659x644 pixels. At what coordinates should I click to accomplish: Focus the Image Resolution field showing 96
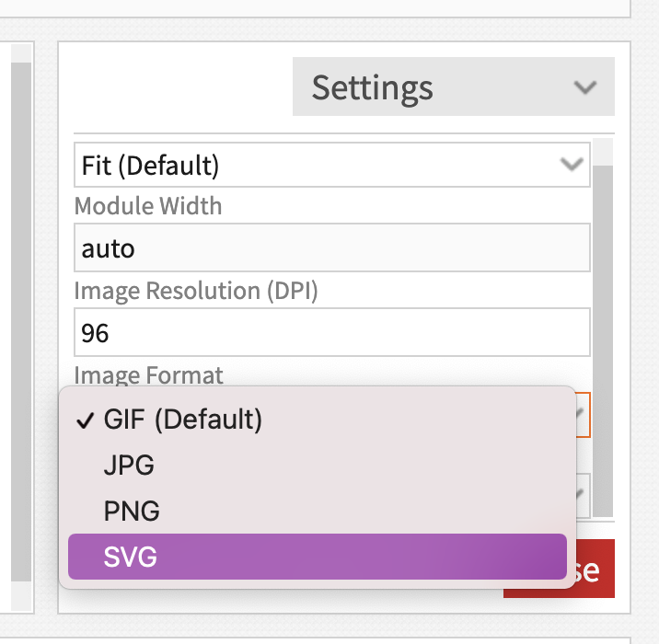point(331,332)
